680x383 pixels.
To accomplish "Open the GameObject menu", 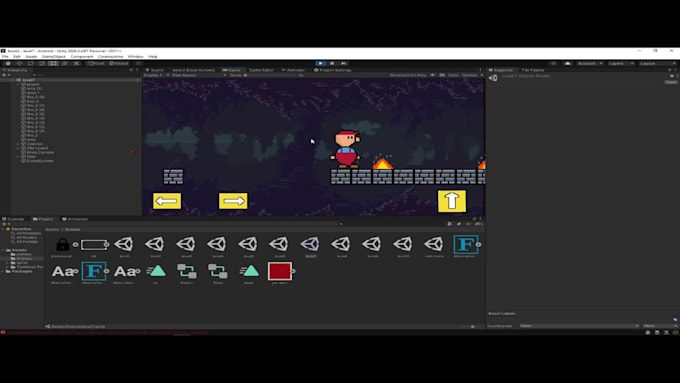I will click(54, 56).
